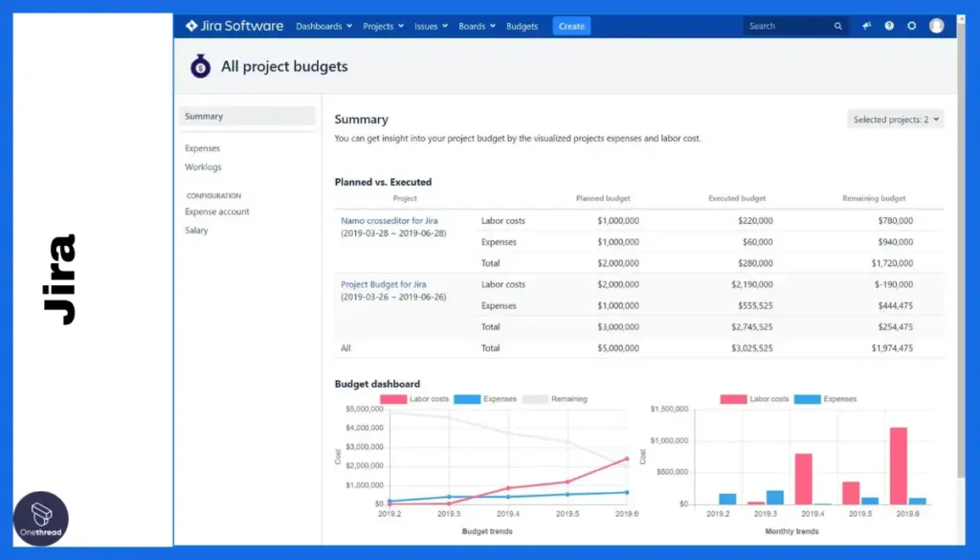Click the Planned budget column header
The width and height of the screenshot is (980, 560).
click(x=603, y=198)
